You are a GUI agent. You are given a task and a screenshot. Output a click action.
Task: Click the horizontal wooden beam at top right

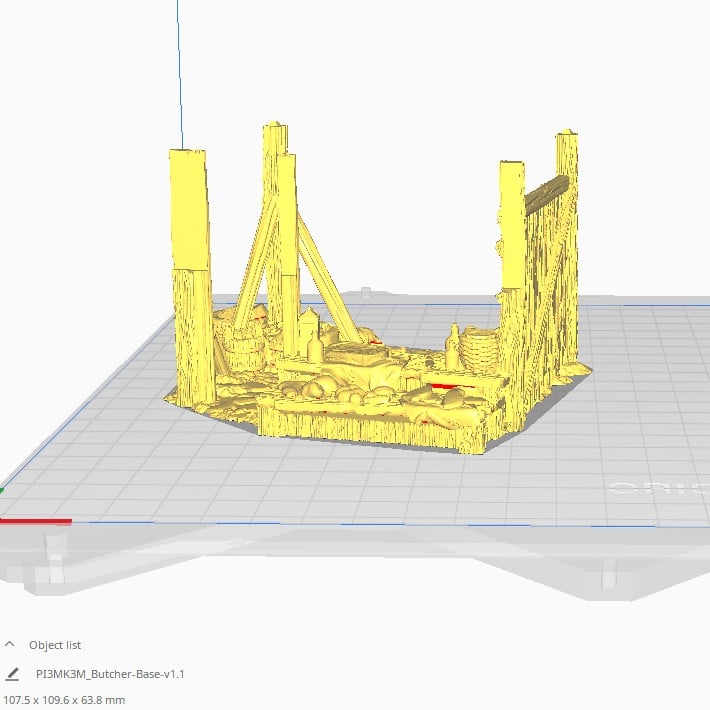(x=547, y=193)
